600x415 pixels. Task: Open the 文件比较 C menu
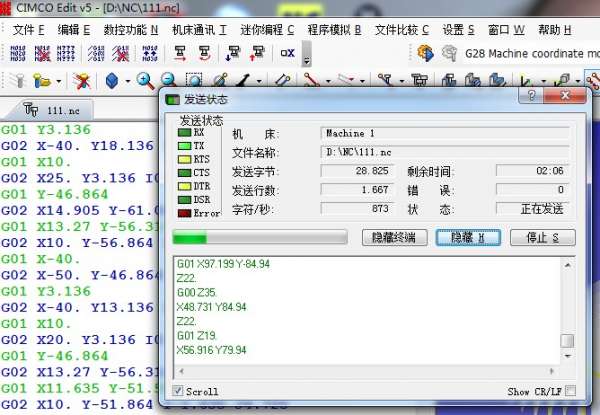click(x=402, y=30)
